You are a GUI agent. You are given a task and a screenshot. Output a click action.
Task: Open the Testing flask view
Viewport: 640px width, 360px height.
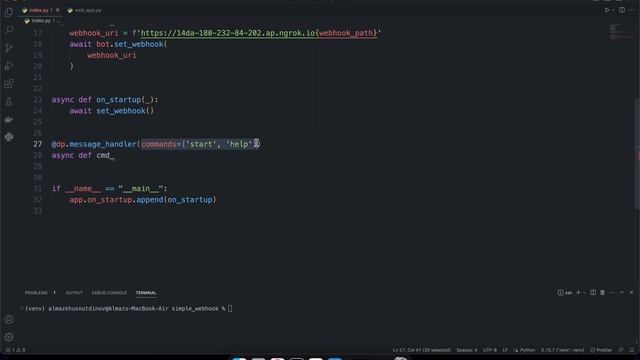(9, 101)
